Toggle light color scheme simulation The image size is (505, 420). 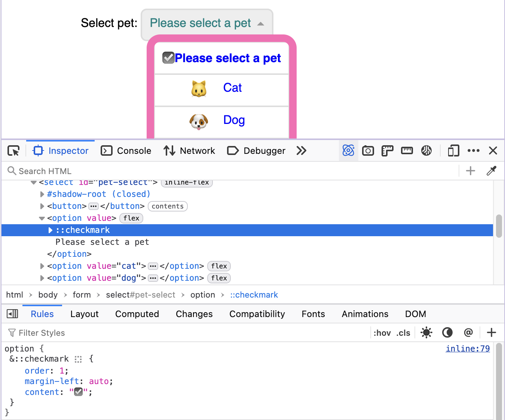[x=426, y=332]
